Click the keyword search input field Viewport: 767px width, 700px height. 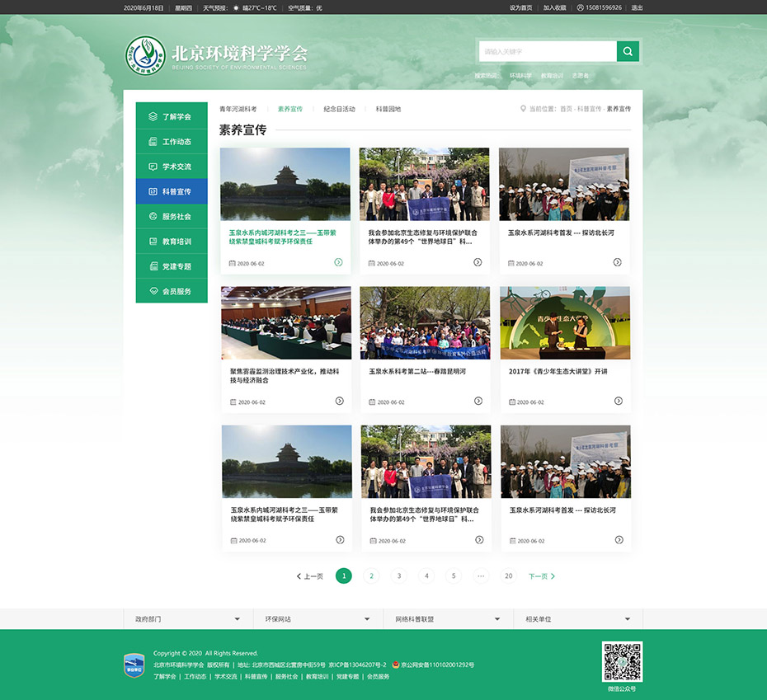tap(548, 51)
